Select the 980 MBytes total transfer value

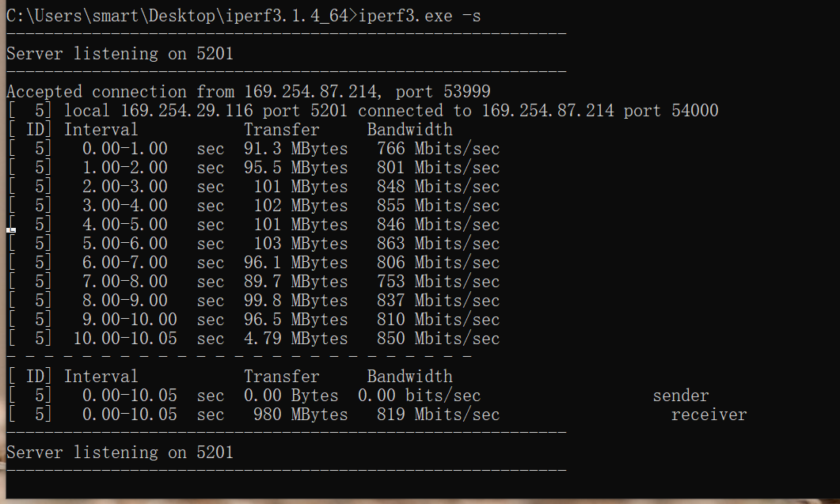[301, 415]
